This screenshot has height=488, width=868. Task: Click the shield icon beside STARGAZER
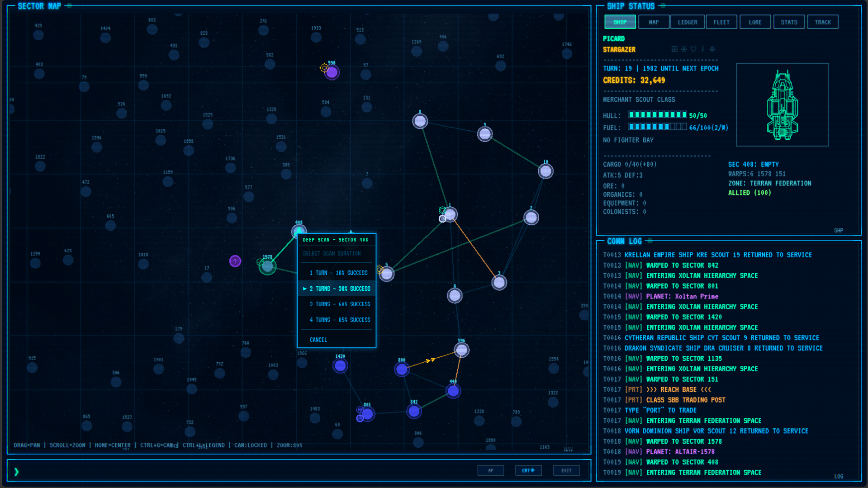coord(693,49)
